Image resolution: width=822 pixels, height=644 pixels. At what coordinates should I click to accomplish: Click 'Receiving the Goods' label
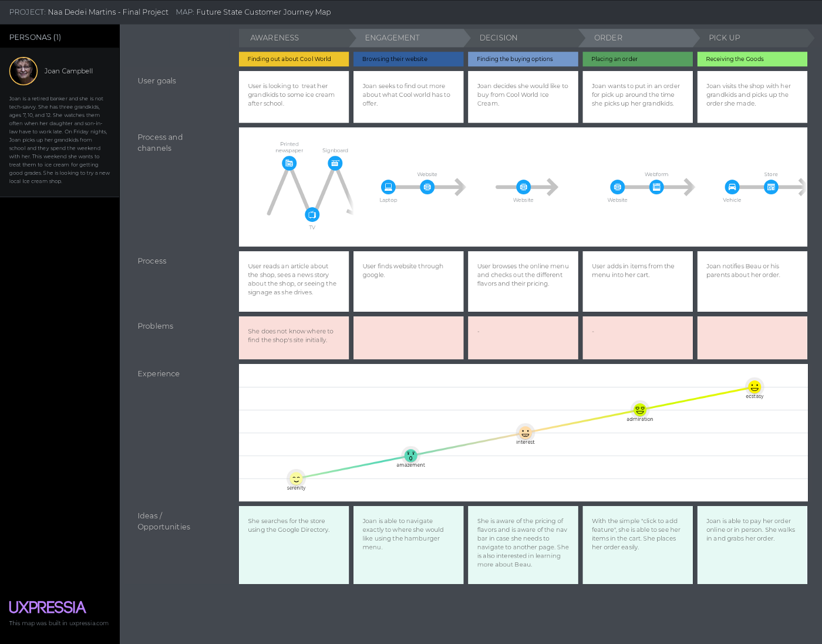[x=752, y=59]
